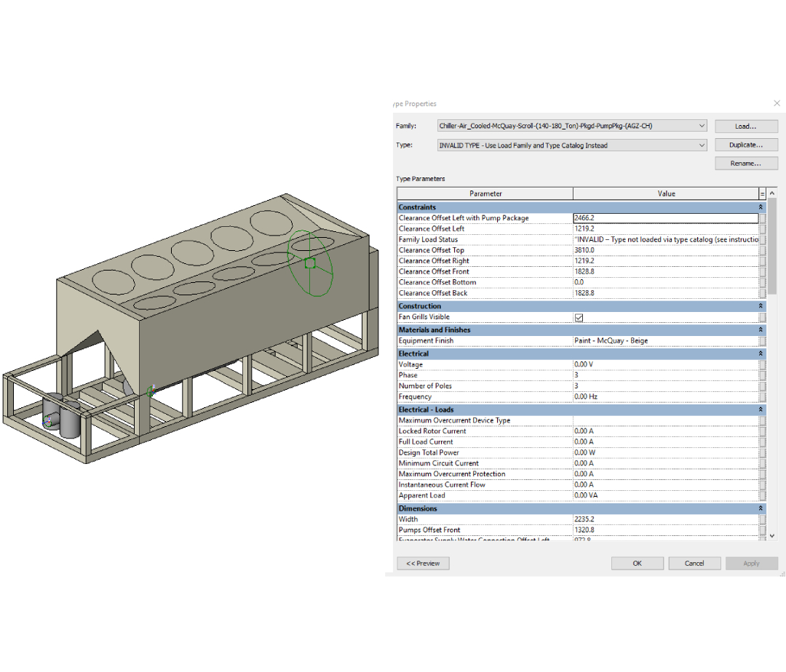The image size is (786, 672).
Task: Collapse the Constraints parameter group
Action: [761, 207]
